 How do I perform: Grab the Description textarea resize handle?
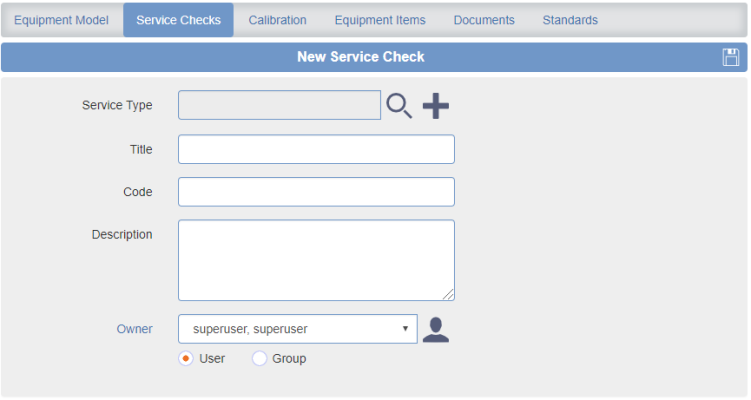448,295
